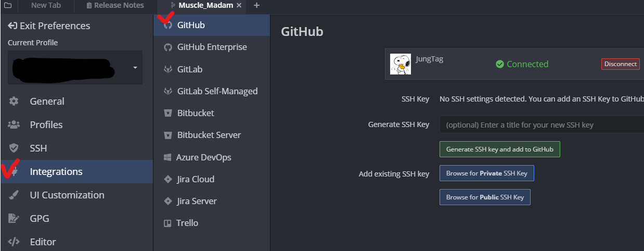This screenshot has height=251, width=644.
Task: Select Trello integration
Action: [212, 223]
